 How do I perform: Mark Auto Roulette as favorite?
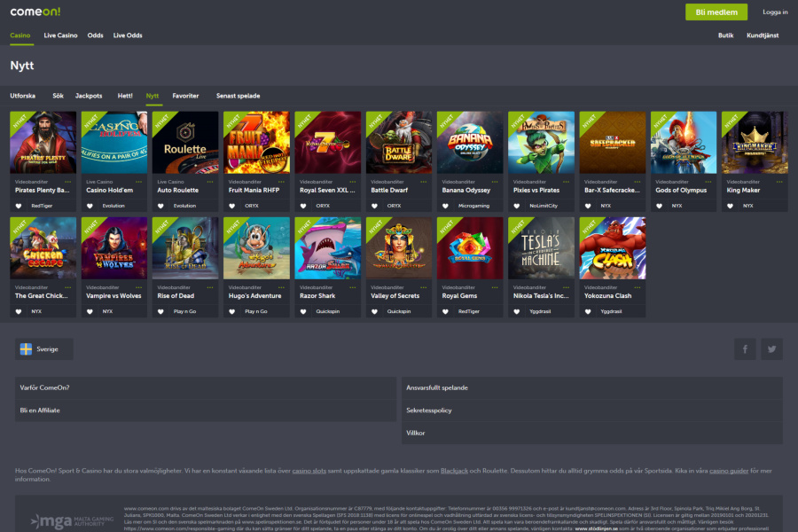tap(160, 206)
